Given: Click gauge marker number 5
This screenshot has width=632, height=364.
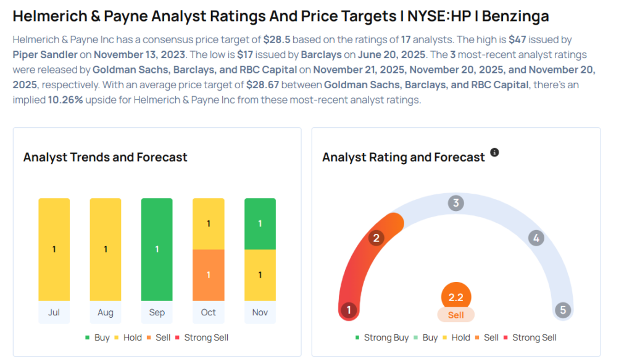Looking at the screenshot, I should (562, 310).
